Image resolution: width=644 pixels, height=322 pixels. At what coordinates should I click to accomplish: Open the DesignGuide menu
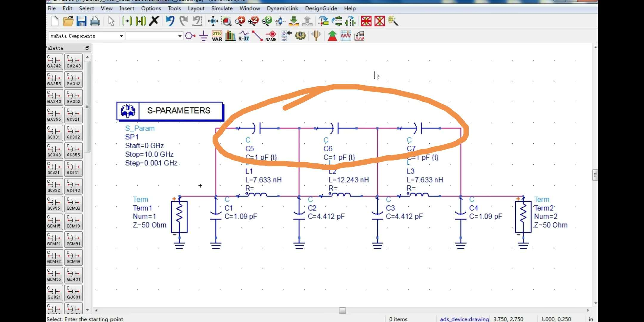pyautogui.click(x=321, y=8)
